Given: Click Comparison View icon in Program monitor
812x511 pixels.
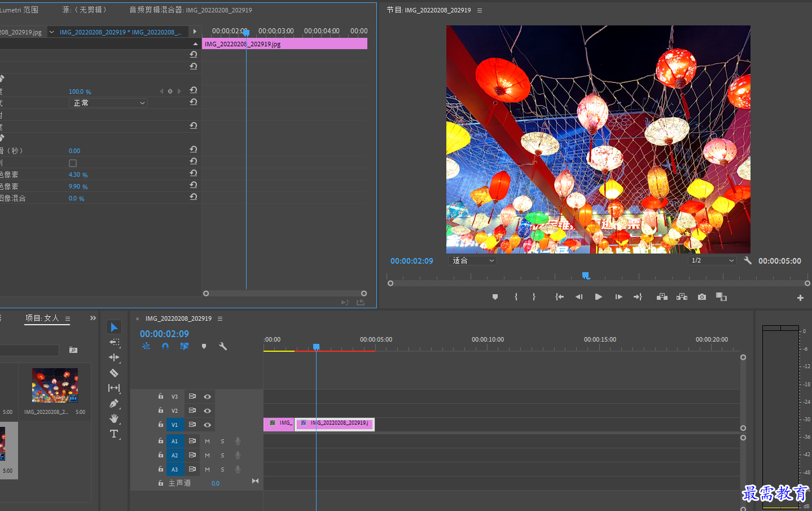Looking at the screenshot, I should (721, 297).
